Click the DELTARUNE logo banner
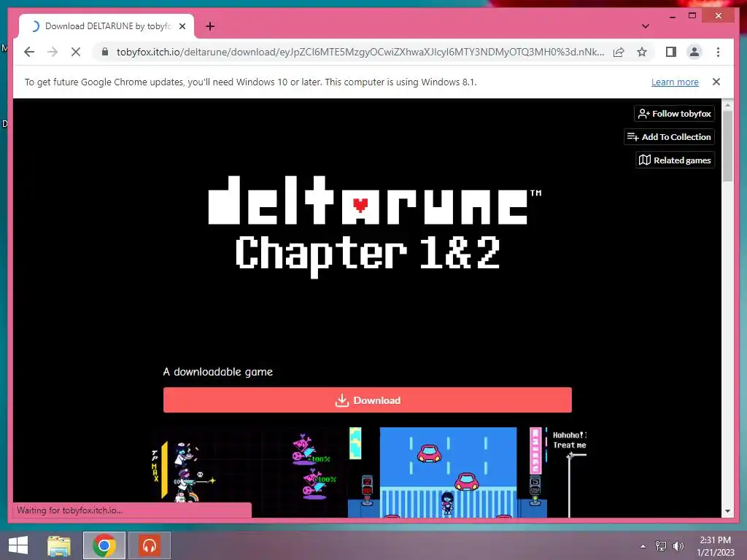Screen dimensions: 747x560 tap(373, 226)
